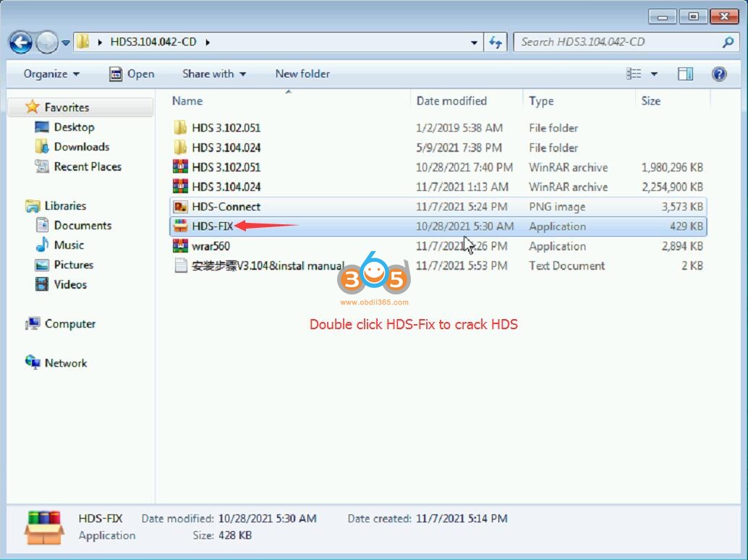Select the HDS 3.104.024 file folder

438,148
